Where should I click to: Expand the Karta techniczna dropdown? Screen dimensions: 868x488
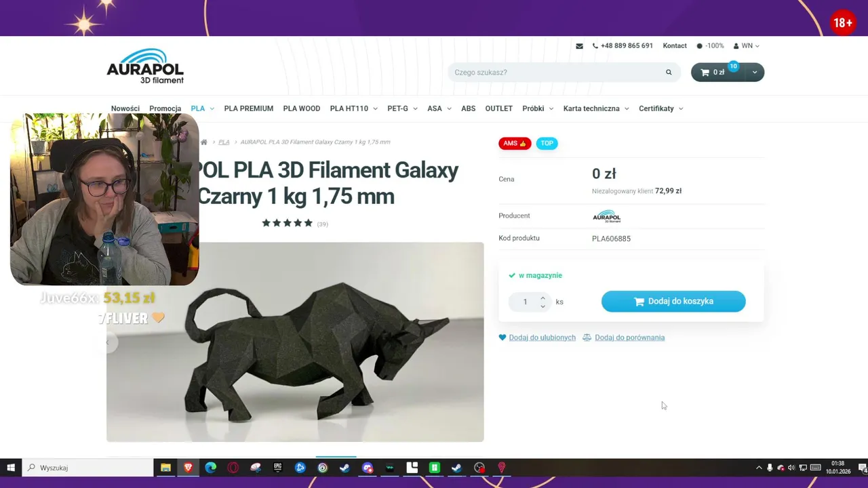[626, 108]
